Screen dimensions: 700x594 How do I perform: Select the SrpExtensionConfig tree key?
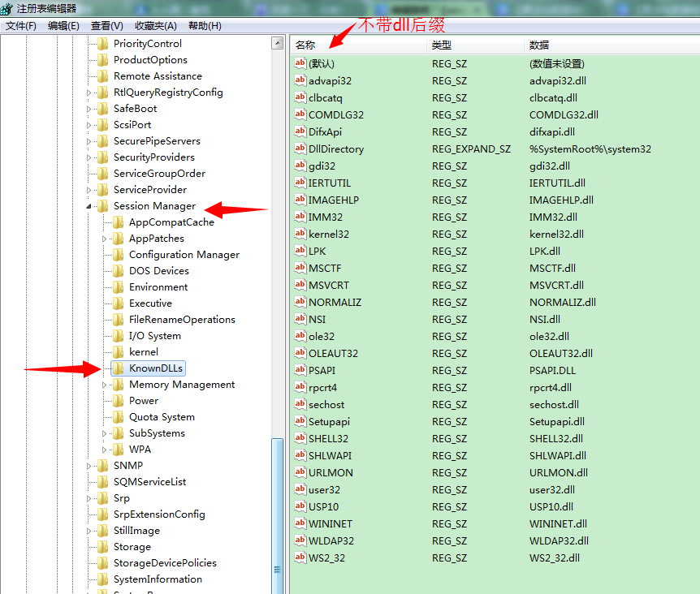(159, 514)
